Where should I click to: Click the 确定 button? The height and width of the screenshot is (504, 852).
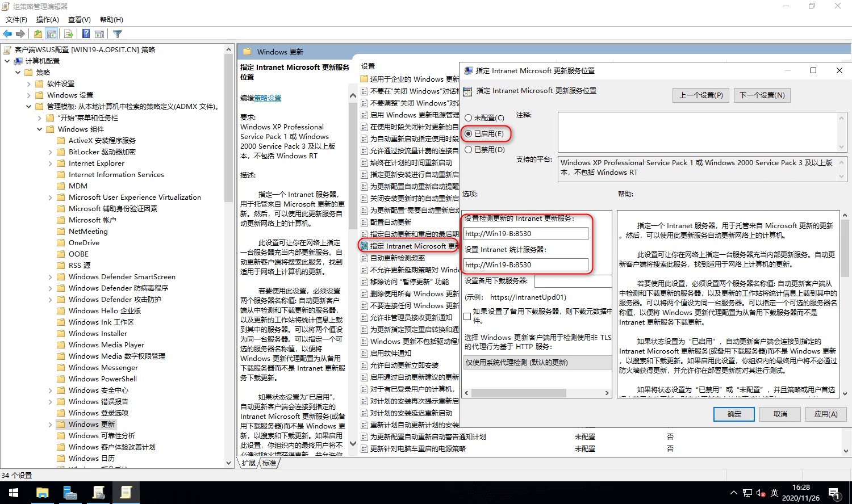point(734,414)
